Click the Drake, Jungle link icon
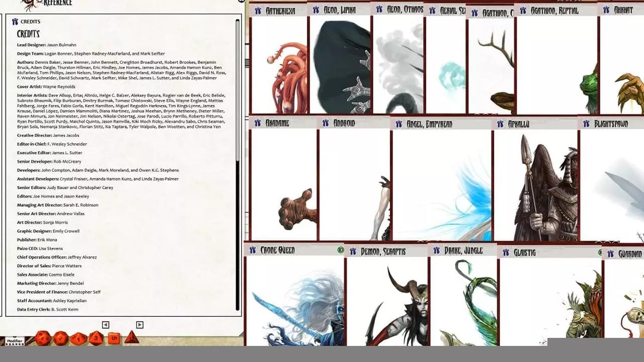This screenshot has width=644, height=362. [x=436, y=250]
